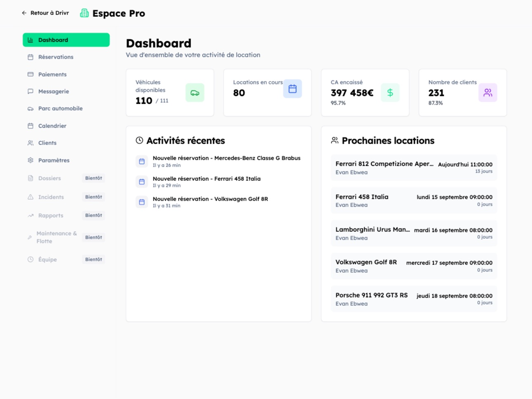Click the Dossiers document icon

31,178
